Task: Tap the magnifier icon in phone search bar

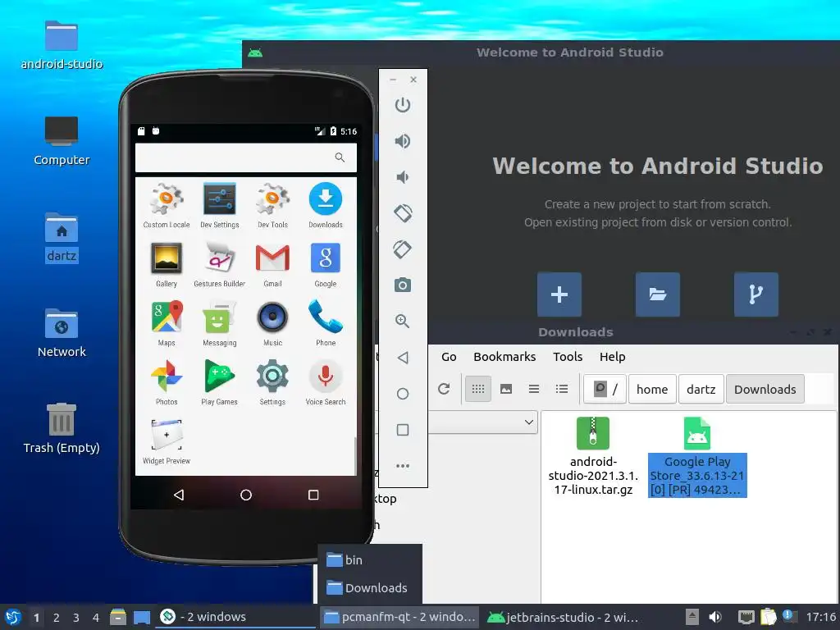Action: coord(340,157)
